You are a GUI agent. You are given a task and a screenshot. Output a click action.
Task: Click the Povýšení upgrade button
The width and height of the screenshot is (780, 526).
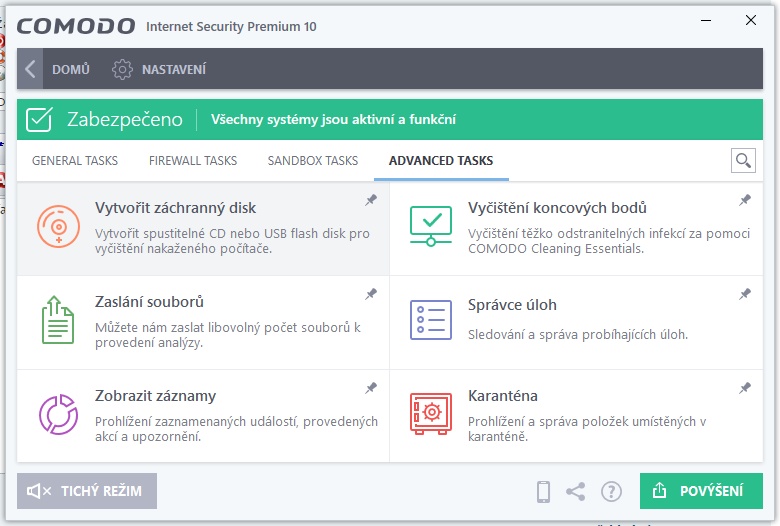(x=701, y=491)
